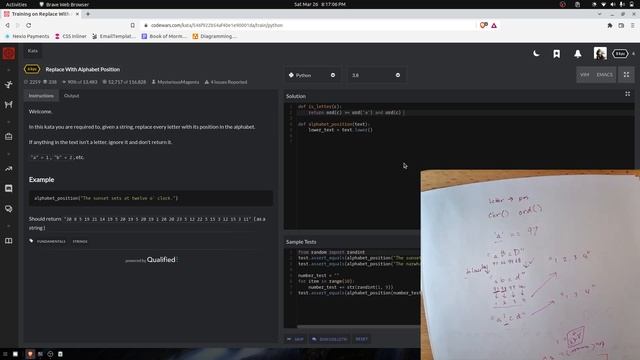
Task: Open the Codewars home logo
Action: [9, 53]
